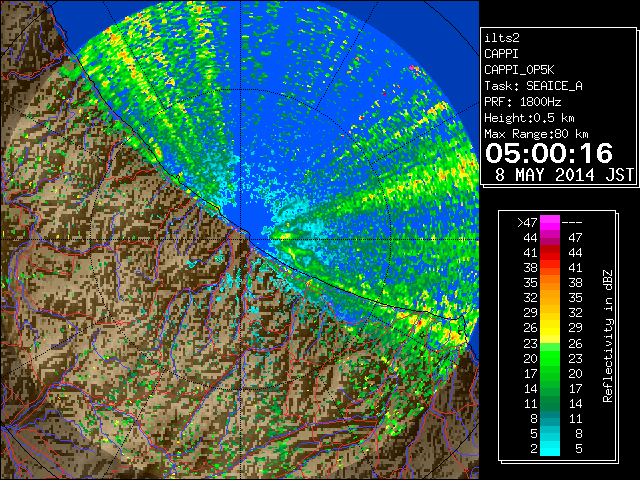This screenshot has height=480, width=640.
Task: Pick the darkest green 11–14 dBZ swatch
Action: tap(550, 404)
